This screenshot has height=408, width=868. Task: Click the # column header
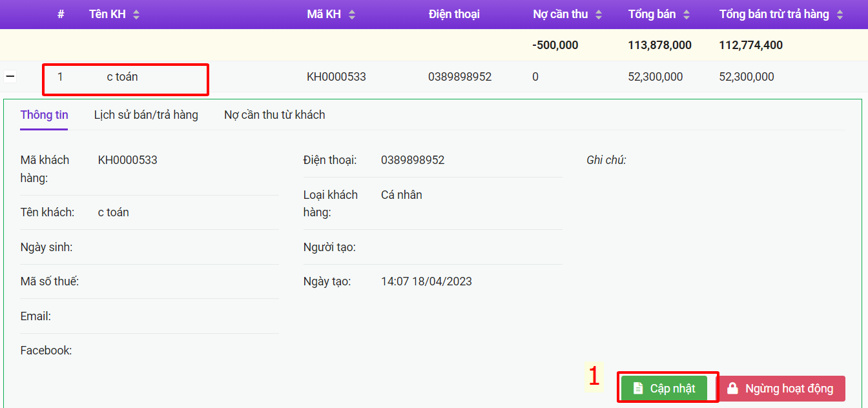[61, 14]
